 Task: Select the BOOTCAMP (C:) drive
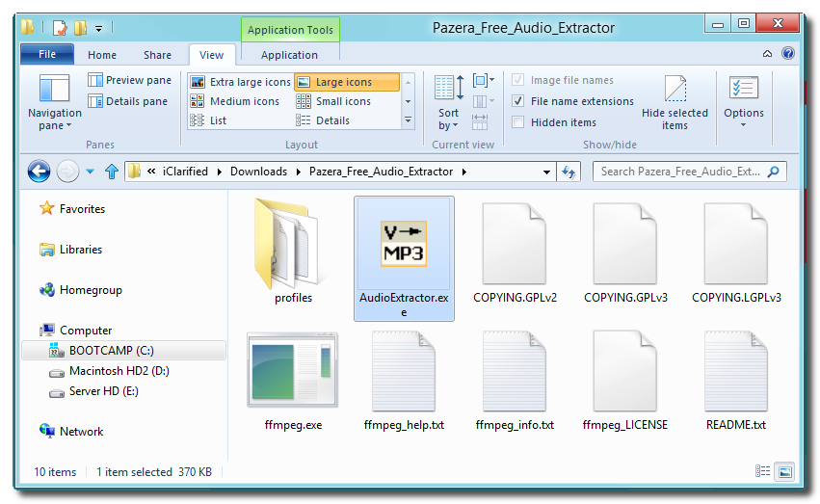coord(123,350)
